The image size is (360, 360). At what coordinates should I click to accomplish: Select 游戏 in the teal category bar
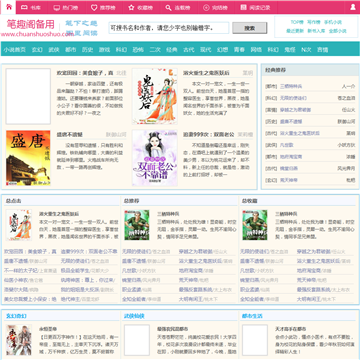click(104, 50)
